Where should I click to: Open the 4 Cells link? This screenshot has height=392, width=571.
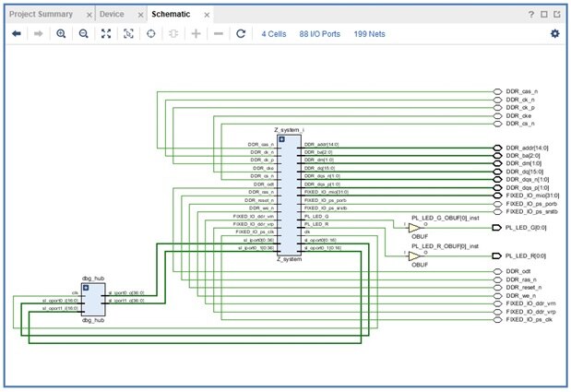274,33
